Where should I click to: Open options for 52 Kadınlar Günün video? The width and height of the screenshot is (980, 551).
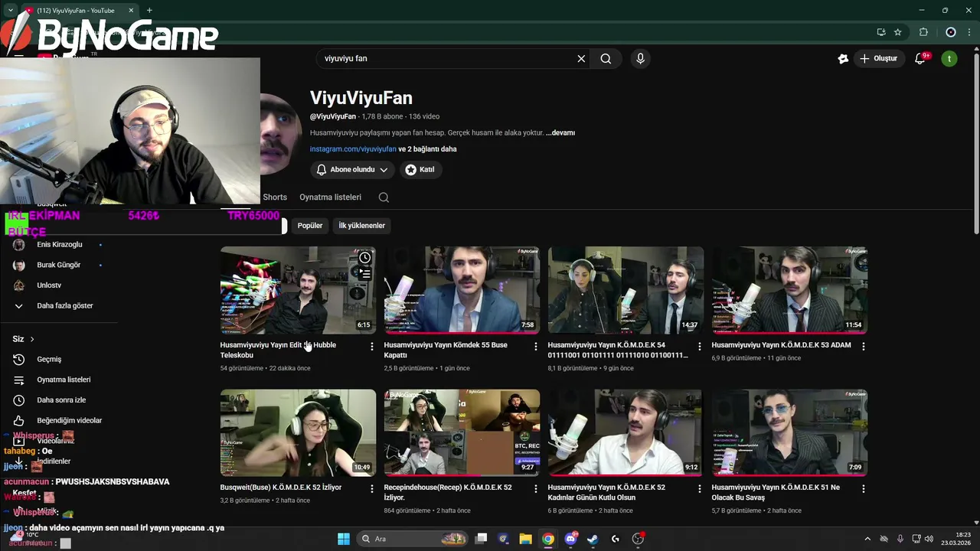tap(699, 488)
